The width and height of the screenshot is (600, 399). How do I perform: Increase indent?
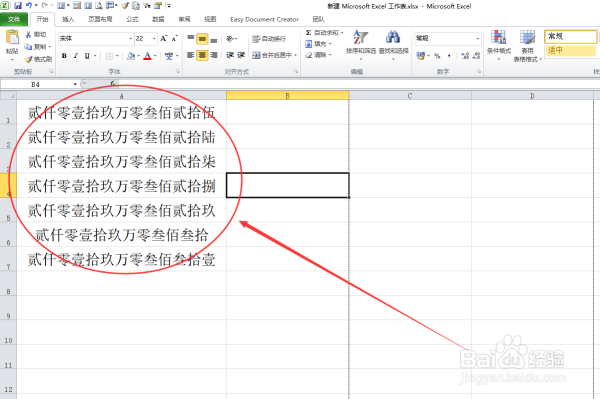click(241, 55)
